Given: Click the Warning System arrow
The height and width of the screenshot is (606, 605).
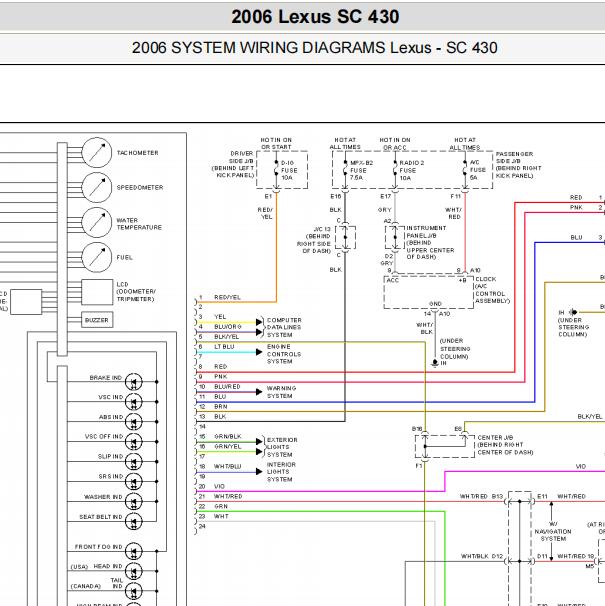Looking at the screenshot, I should pyautogui.click(x=259, y=392).
